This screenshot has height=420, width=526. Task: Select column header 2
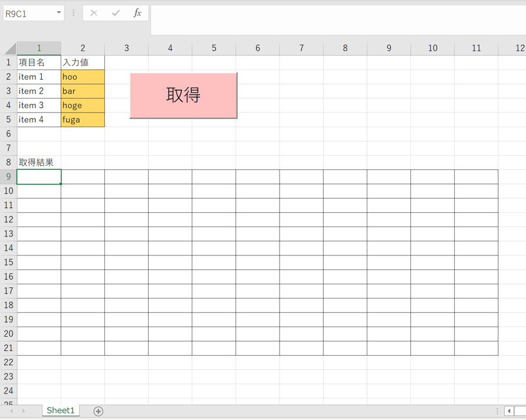[83, 48]
